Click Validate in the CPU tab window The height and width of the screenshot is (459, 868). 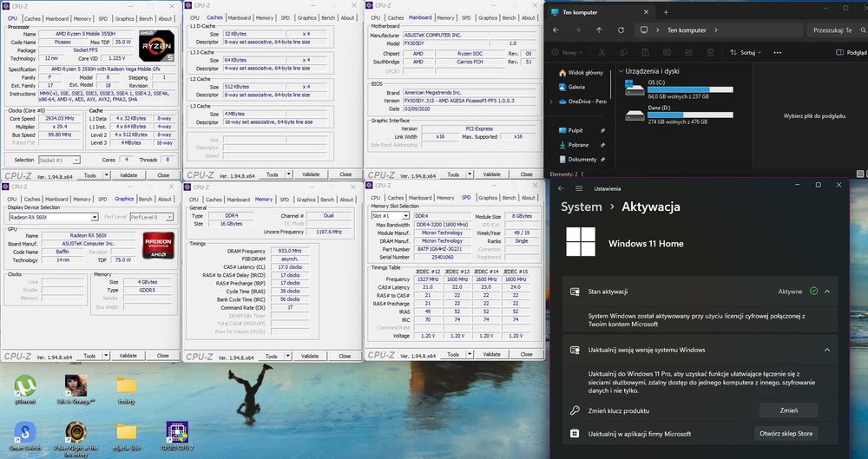[128, 175]
